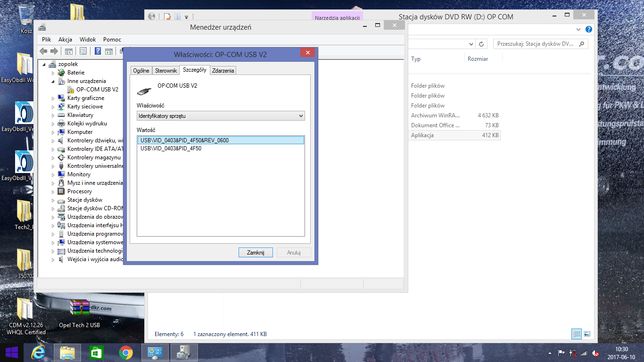
Task: Click the Explorer search field
Action: [x=541, y=44]
